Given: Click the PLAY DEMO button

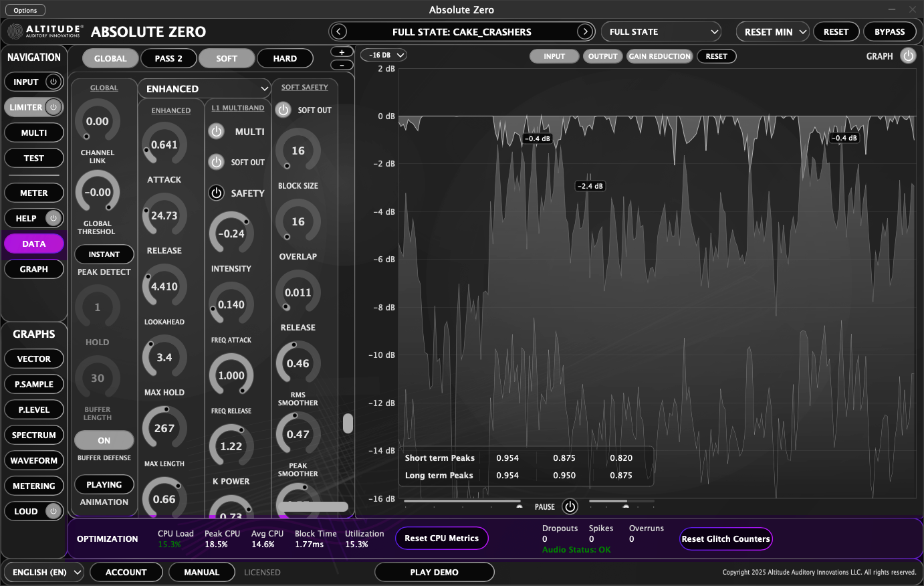Looking at the screenshot, I should [434, 572].
